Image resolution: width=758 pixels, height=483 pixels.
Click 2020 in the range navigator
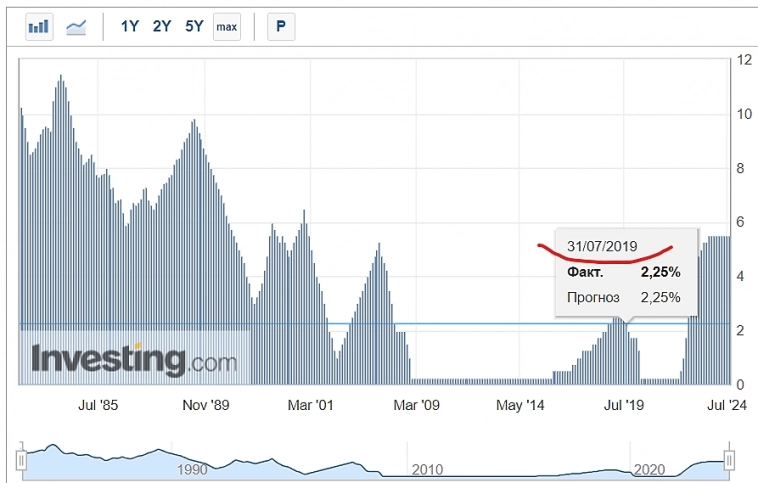(x=650, y=470)
